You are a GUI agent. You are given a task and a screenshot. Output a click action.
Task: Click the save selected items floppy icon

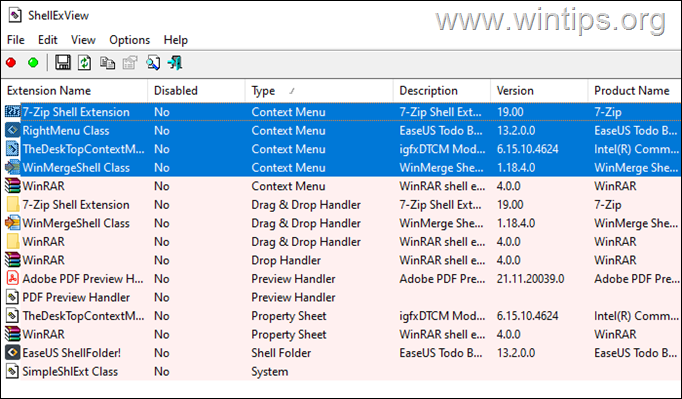coord(63,63)
